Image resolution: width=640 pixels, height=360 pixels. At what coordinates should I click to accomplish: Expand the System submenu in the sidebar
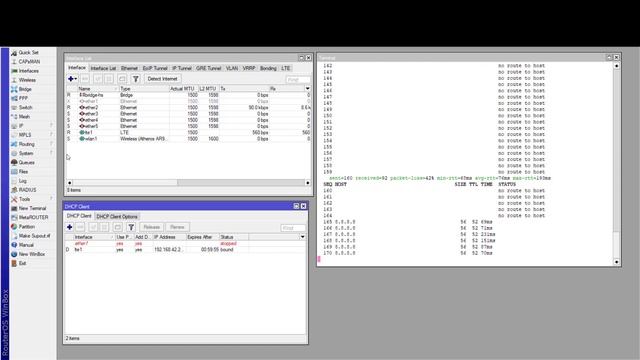coord(51,153)
